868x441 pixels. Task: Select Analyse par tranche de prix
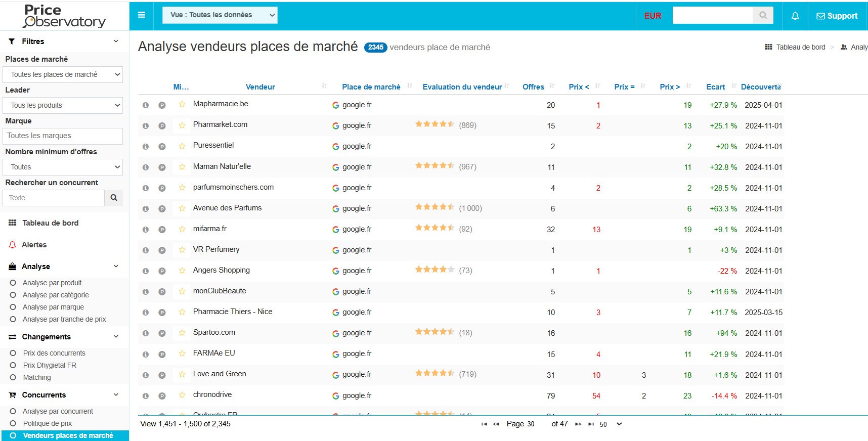point(64,319)
